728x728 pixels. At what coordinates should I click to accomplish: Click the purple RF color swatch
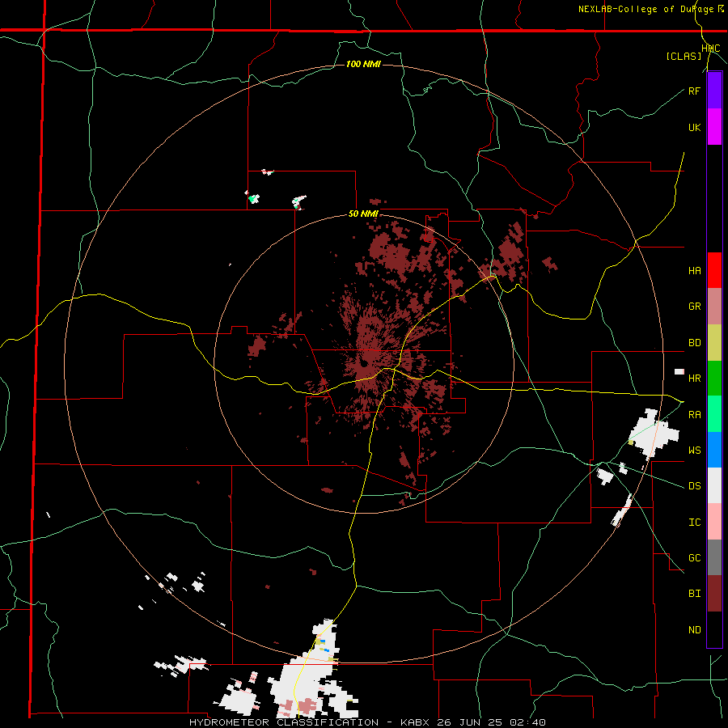click(714, 91)
